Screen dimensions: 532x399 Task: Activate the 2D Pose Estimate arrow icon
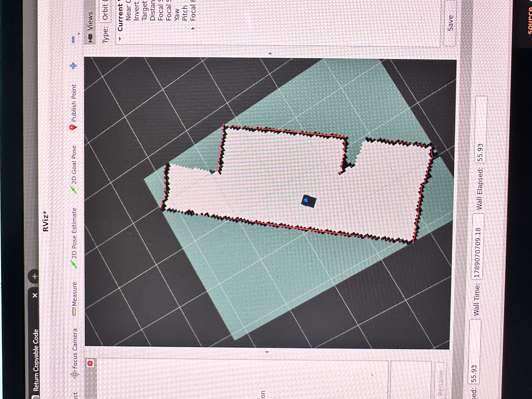pos(74,264)
